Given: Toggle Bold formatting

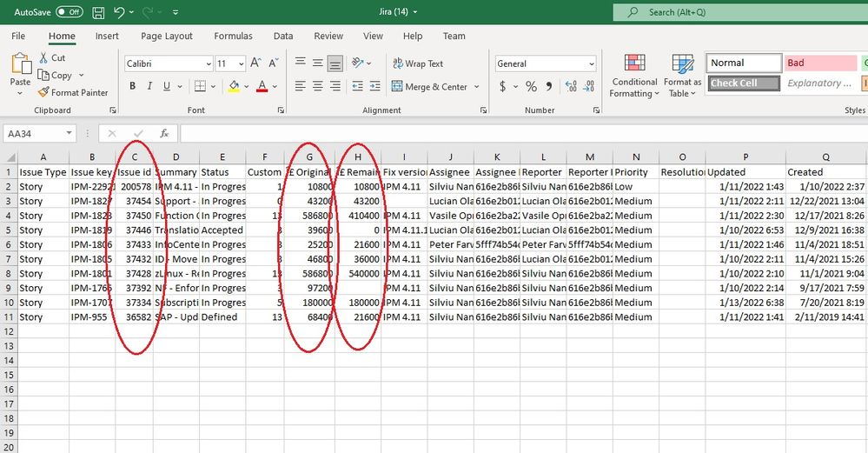Looking at the screenshot, I should (x=132, y=86).
